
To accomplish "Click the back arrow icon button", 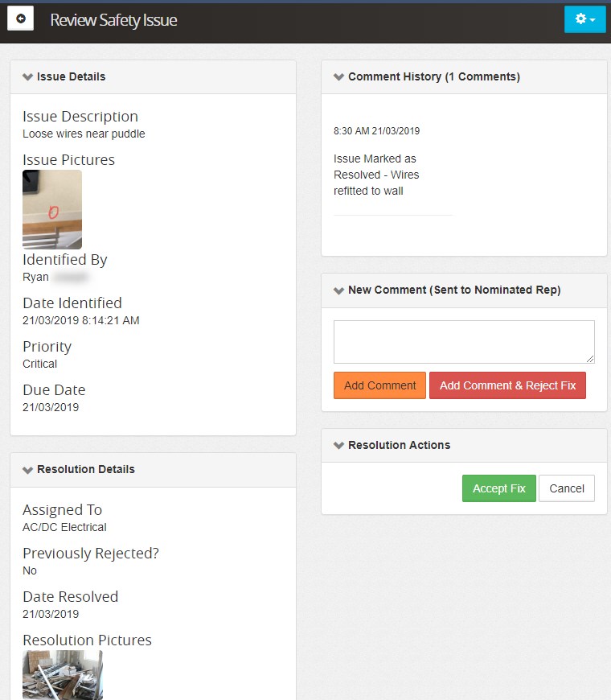I will point(20,19).
